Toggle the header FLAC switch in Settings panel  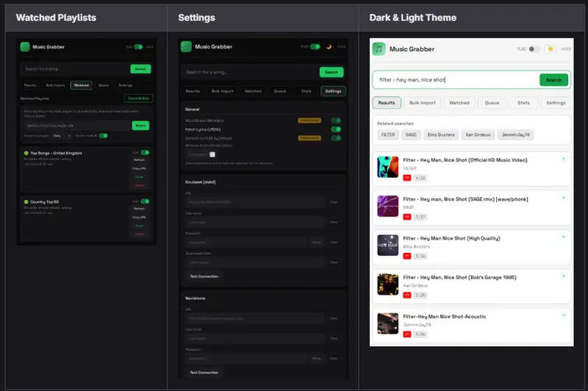[x=315, y=47]
